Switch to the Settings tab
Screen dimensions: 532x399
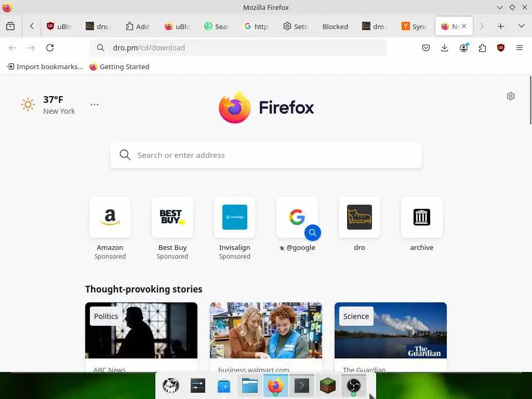[x=296, y=26]
